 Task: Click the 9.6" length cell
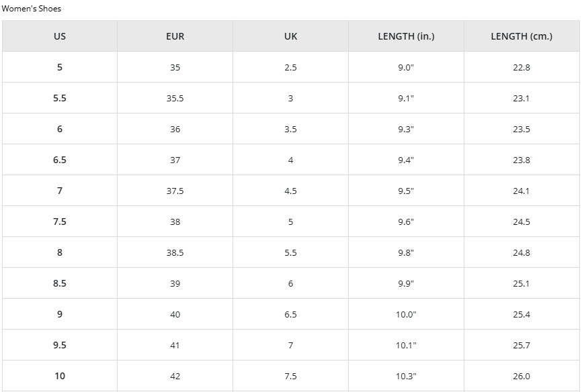(x=406, y=222)
